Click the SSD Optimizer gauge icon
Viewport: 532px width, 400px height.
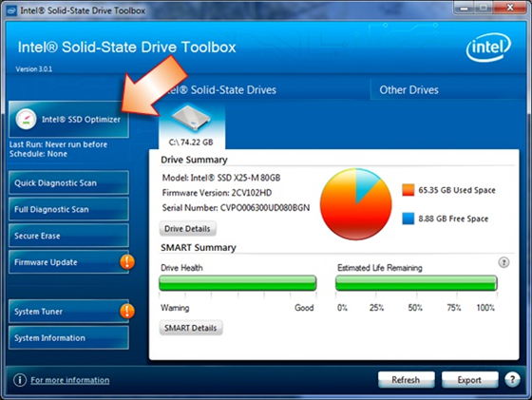coord(26,119)
